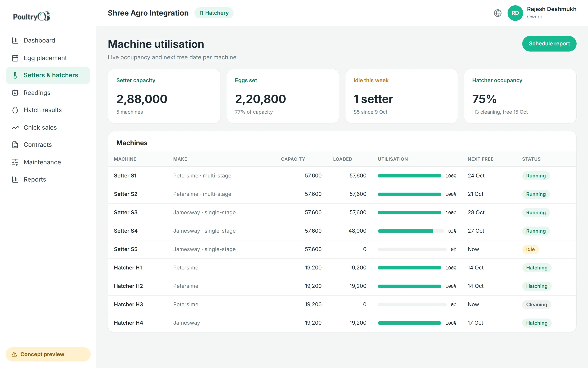
Task: Open Rajesh Deshmukh account menu
Action: point(542,13)
